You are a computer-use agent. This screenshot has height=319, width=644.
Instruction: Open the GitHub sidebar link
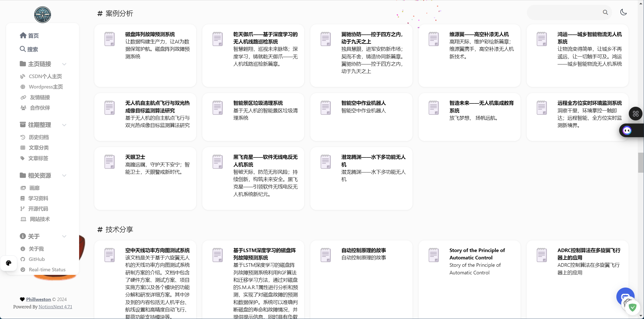click(37, 259)
